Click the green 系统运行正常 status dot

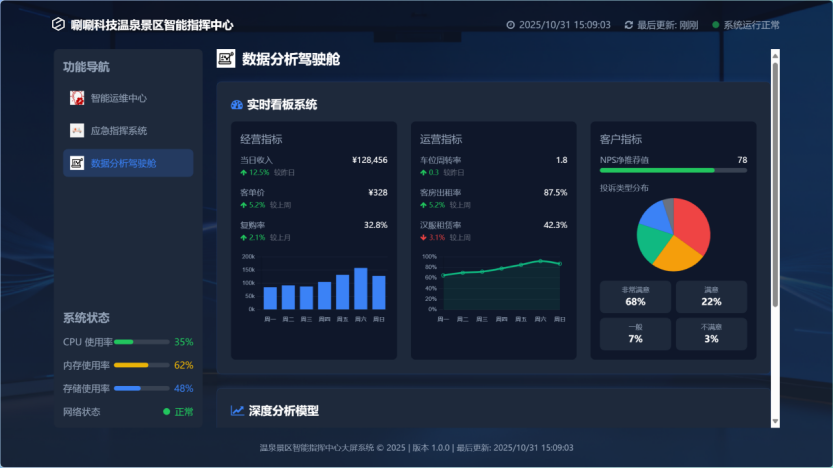point(715,25)
